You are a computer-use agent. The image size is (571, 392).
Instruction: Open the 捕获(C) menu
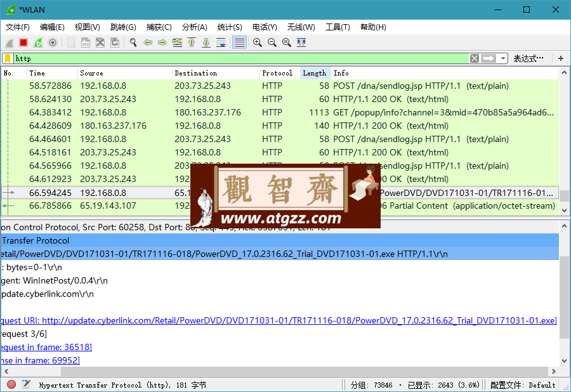[159, 27]
